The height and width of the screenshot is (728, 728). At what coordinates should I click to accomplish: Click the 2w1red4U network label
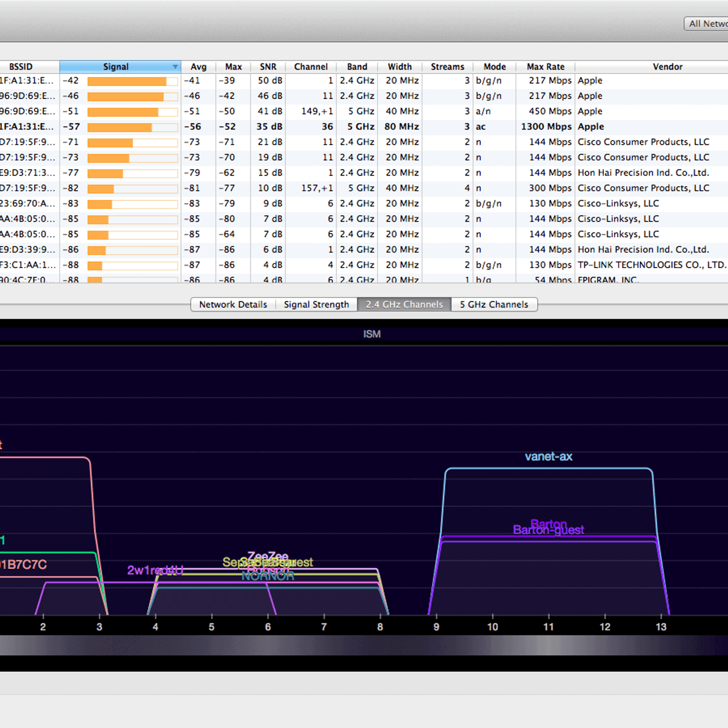pyautogui.click(x=155, y=571)
